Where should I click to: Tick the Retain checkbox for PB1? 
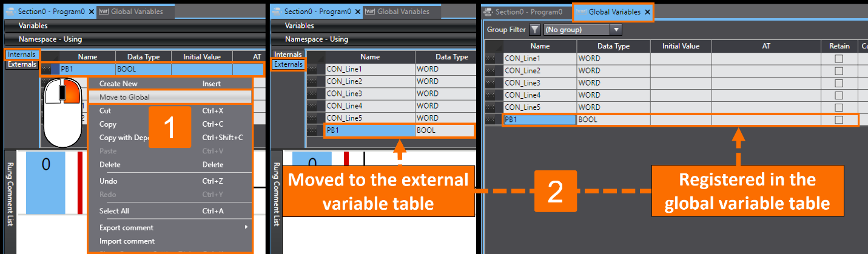(839, 119)
